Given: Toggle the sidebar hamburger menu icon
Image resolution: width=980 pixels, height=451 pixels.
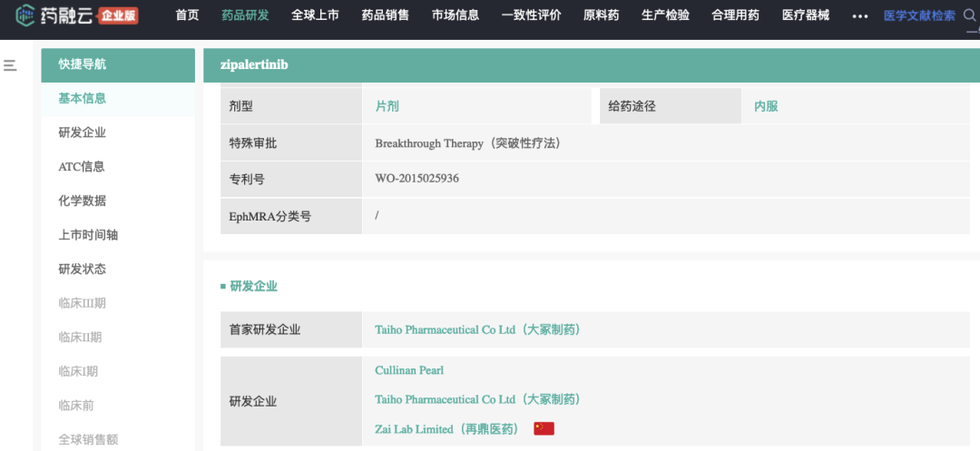Looking at the screenshot, I should (x=10, y=65).
